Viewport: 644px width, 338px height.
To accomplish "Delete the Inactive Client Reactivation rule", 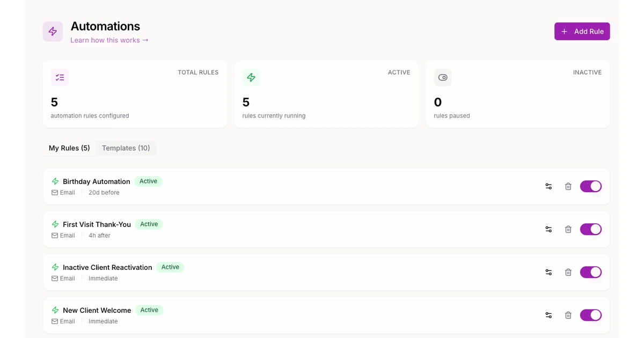I will [x=568, y=273].
